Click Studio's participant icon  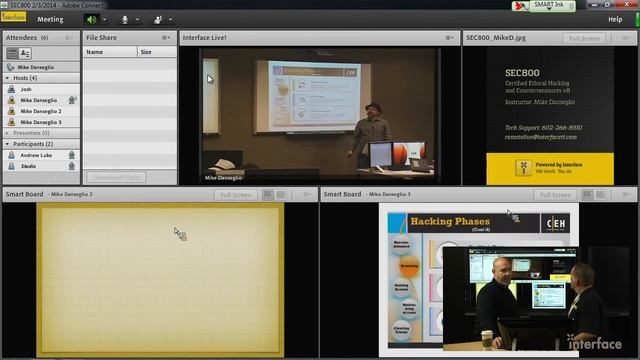tap(11, 166)
